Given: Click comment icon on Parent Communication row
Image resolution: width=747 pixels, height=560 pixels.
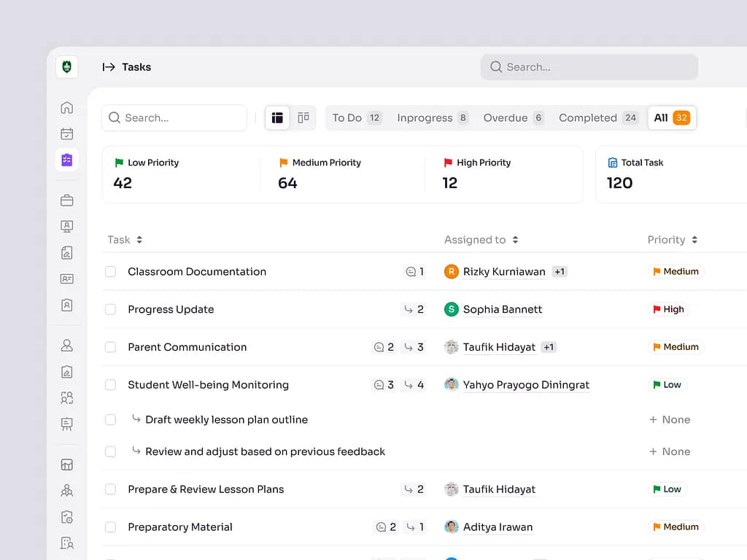Looking at the screenshot, I should 379,347.
